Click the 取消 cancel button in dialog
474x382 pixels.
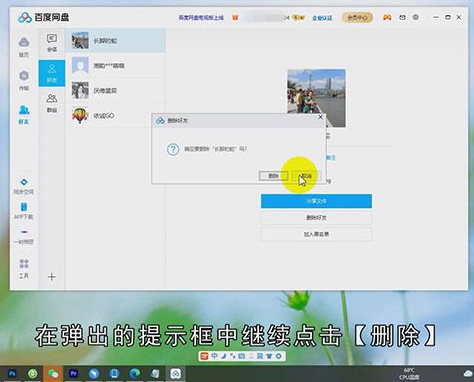pos(306,176)
